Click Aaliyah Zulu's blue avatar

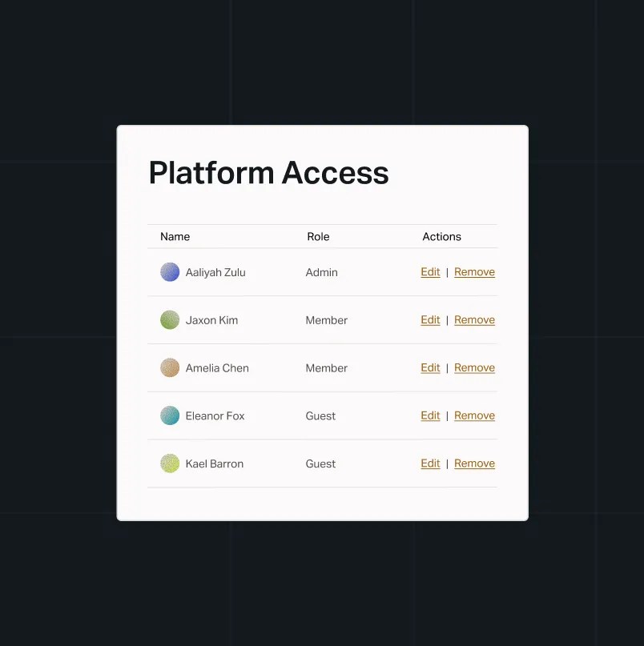170,272
